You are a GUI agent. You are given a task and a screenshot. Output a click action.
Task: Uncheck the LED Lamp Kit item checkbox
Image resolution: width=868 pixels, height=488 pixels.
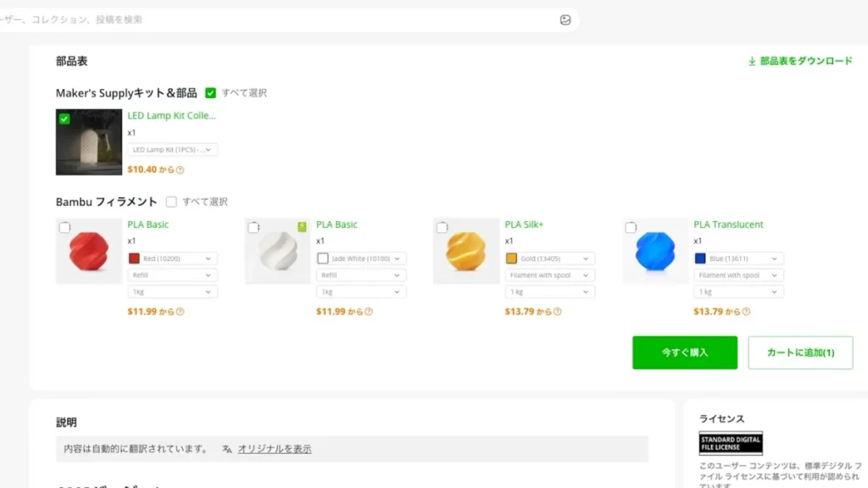[64, 119]
